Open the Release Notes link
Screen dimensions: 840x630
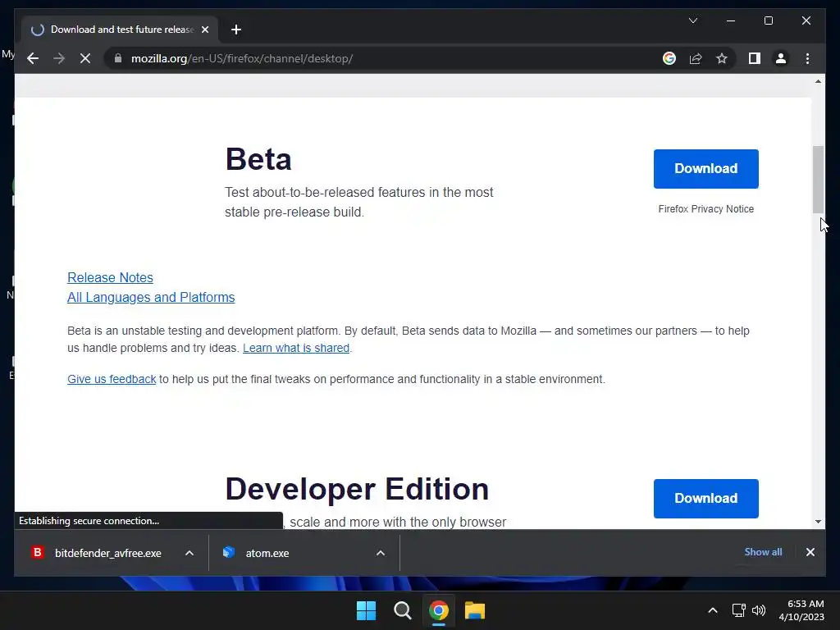(110, 277)
